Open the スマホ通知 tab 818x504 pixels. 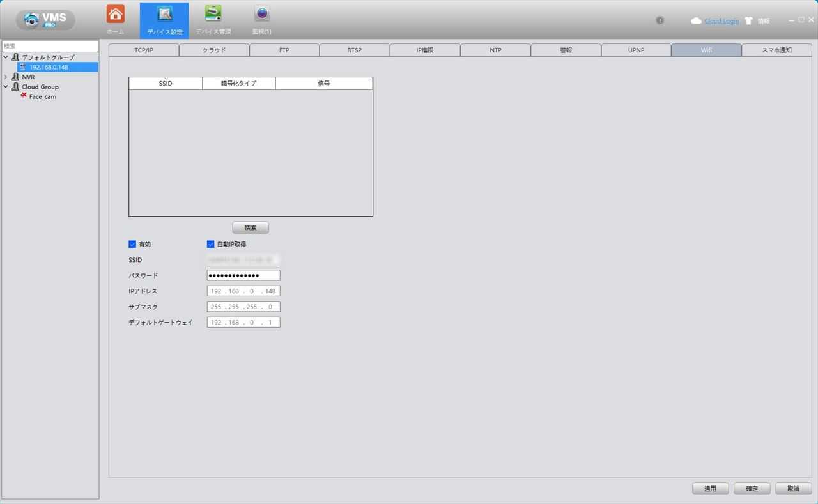(776, 50)
